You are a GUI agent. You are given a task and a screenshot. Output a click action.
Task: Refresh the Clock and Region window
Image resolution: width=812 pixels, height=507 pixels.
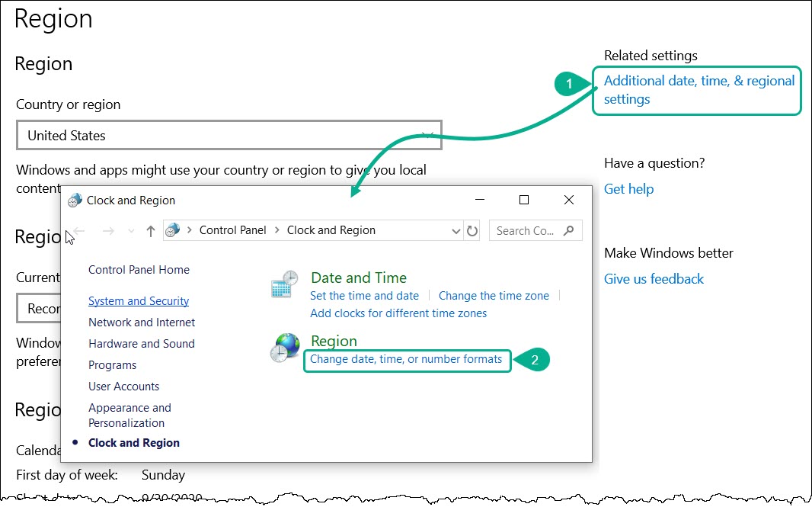(x=472, y=231)
